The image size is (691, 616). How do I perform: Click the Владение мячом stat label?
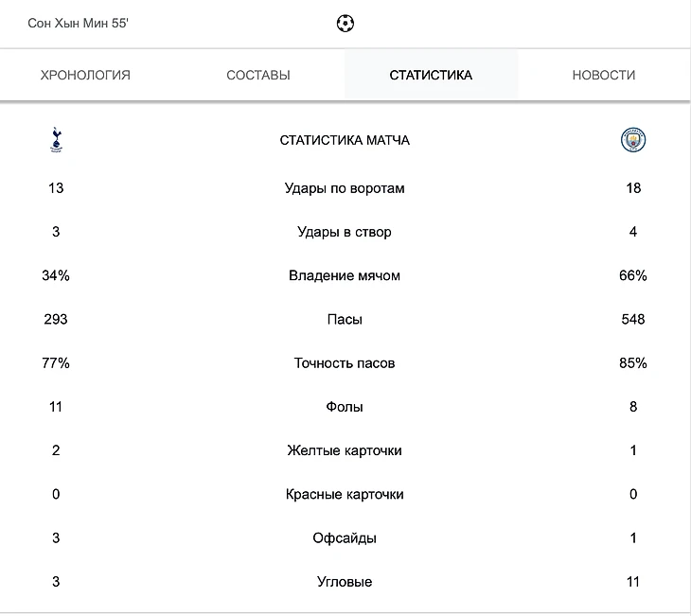pyautogui.click(x=345, y=275)
